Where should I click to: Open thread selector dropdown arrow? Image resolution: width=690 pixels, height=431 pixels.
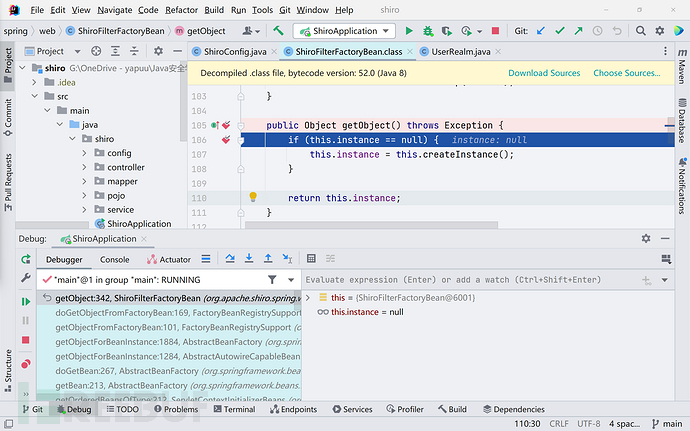click(291, 280)
